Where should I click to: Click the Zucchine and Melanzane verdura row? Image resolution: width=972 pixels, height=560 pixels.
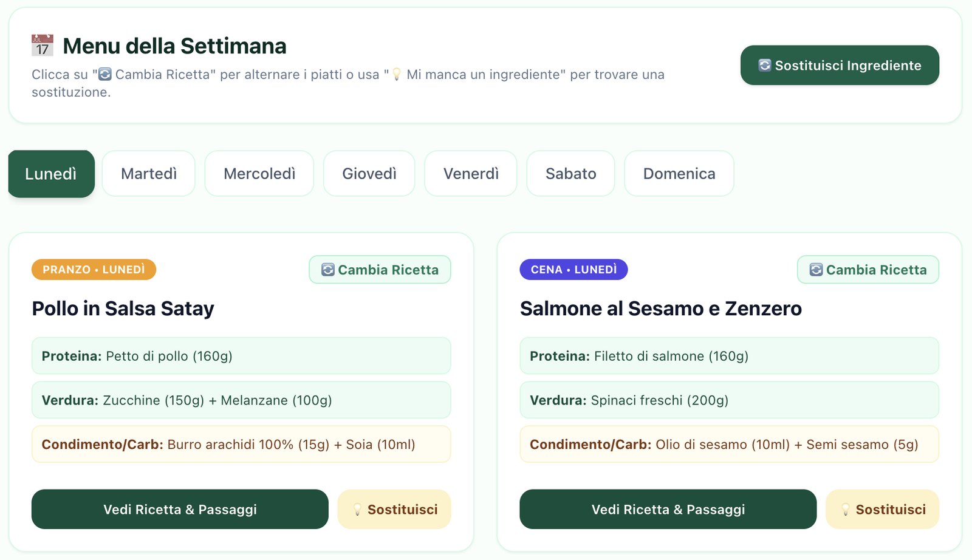coord(241,400)
